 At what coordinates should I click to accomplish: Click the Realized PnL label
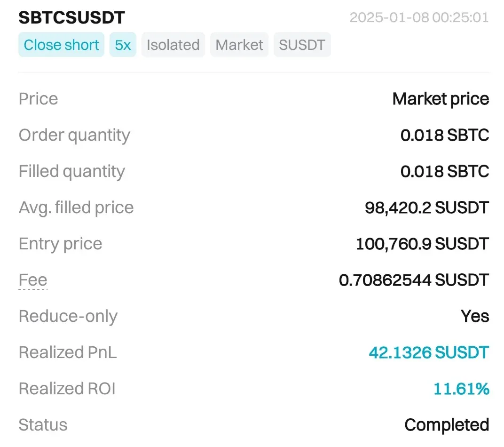click(68, 352)
